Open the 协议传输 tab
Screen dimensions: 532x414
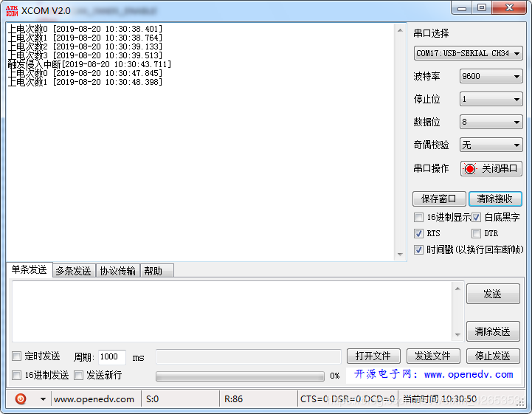point(118,271)
